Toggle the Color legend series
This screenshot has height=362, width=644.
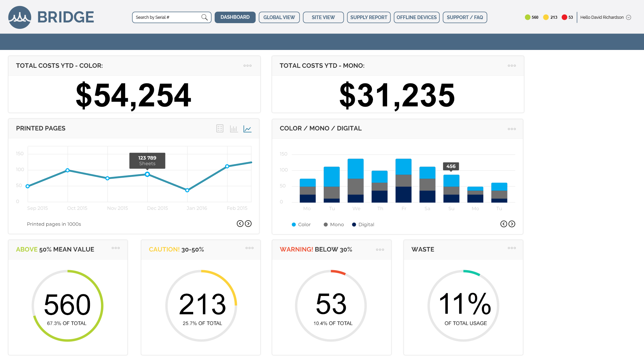coord(301,225)
